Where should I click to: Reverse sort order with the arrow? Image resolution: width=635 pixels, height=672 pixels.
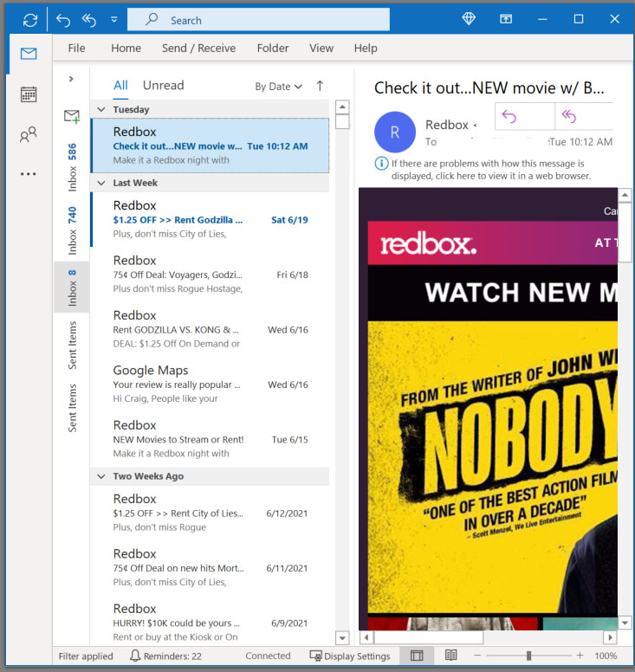click(x=320, y=86)
